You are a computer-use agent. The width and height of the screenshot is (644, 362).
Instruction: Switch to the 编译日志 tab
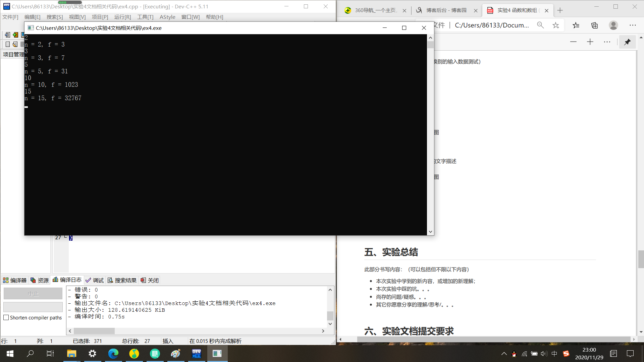tap(67, 280)
